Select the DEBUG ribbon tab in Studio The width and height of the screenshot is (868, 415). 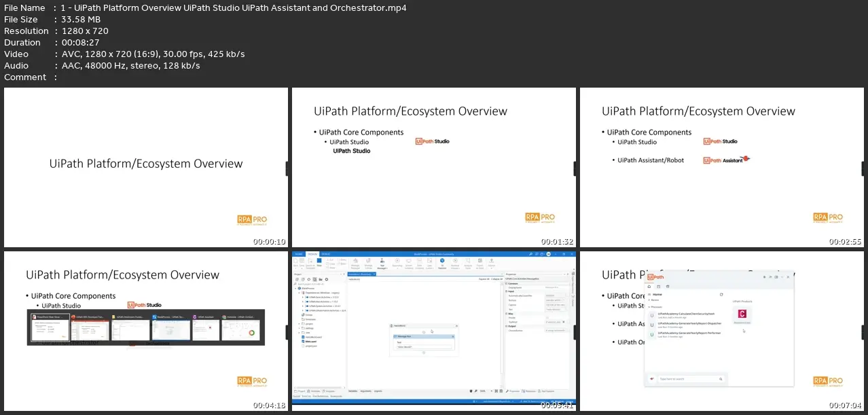point(326,254)
